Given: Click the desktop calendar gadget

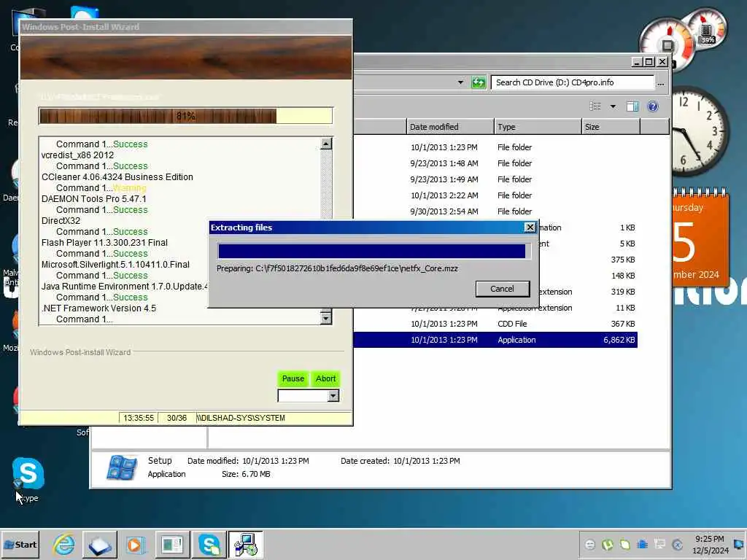Looking at the screenshot, I should click(x=700, y=237).
